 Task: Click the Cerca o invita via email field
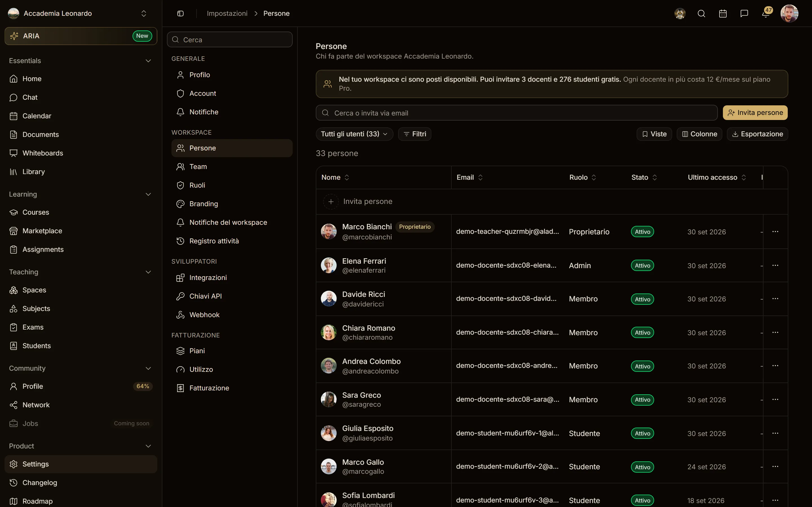point(517,113)
